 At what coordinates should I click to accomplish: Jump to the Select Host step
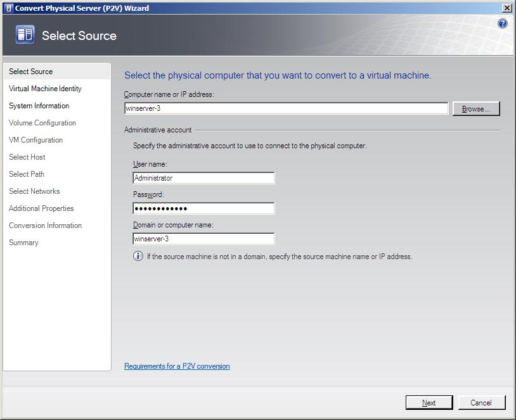click(x=27, y=157)
